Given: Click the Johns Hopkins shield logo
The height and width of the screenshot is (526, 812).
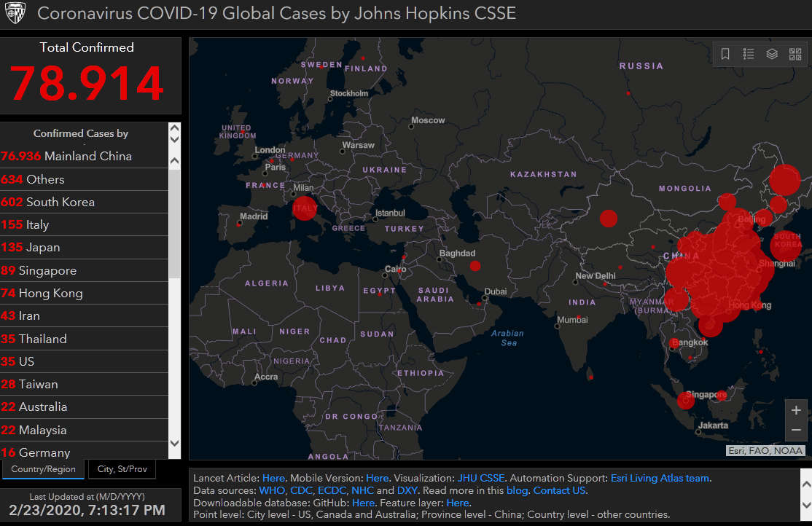Looking at the screenshot, I should [x=15, y=13].
